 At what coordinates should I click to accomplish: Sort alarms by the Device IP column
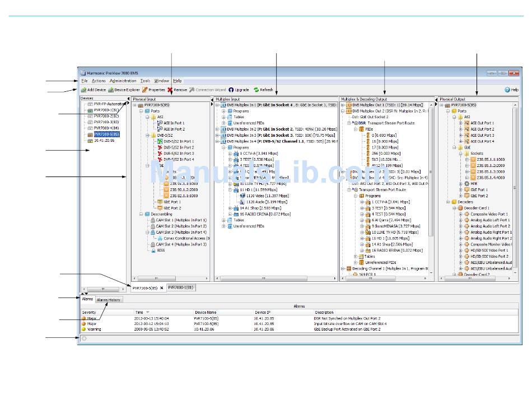point(283,312)
